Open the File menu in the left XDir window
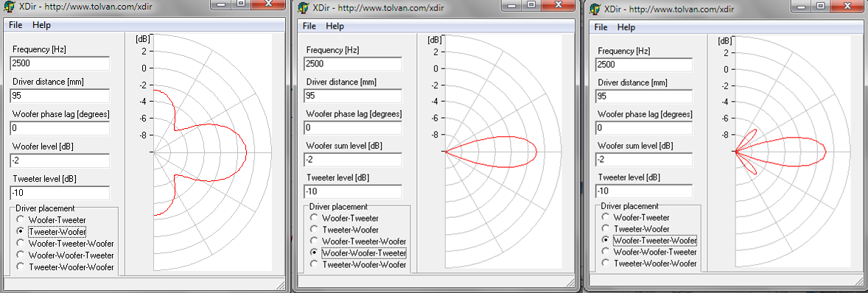Screen dimensions: 868x293 pos(15,25)
